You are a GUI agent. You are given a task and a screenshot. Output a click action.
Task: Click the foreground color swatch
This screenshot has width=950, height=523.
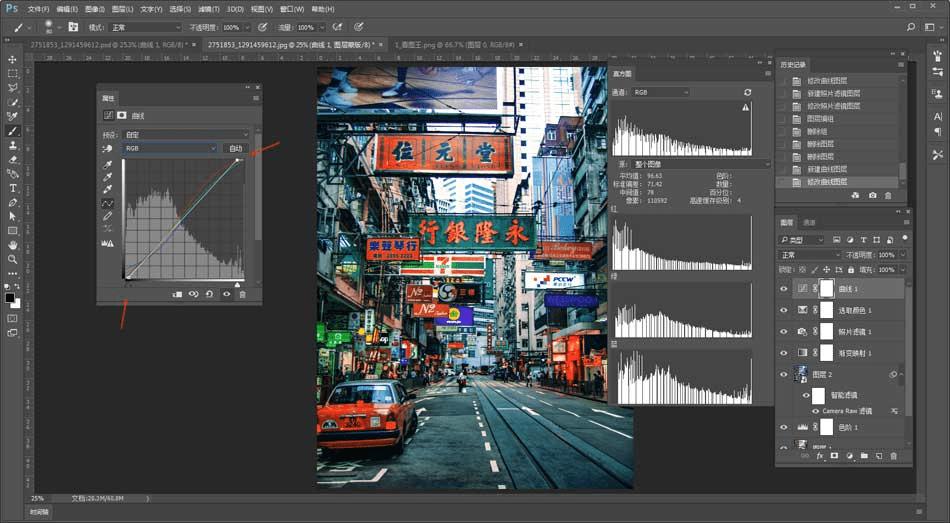click(9, 297)
